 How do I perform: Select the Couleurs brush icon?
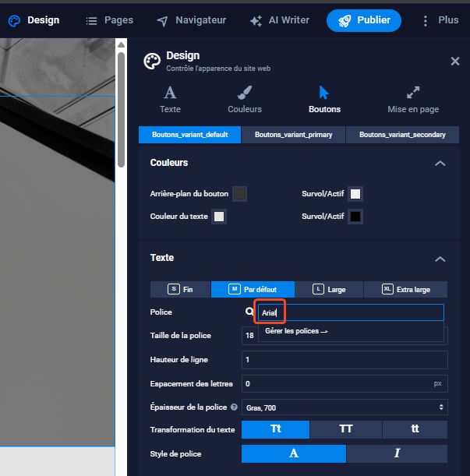tap(245, 93)
